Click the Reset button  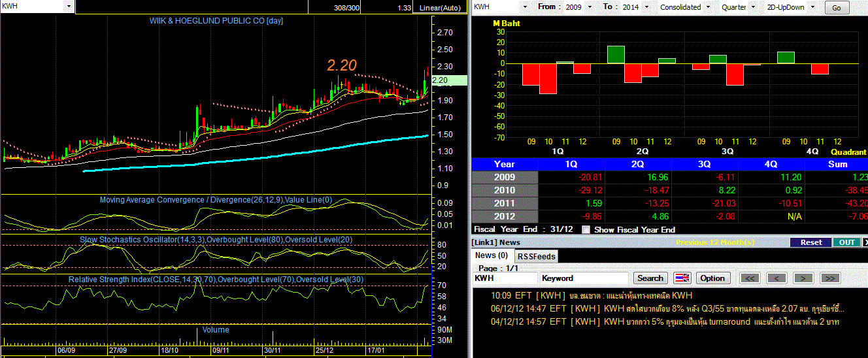click(810, 242)
